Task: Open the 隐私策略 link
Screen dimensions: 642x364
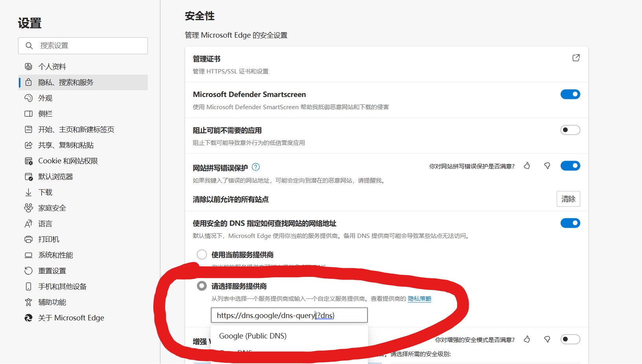Action: coord(419,298)
